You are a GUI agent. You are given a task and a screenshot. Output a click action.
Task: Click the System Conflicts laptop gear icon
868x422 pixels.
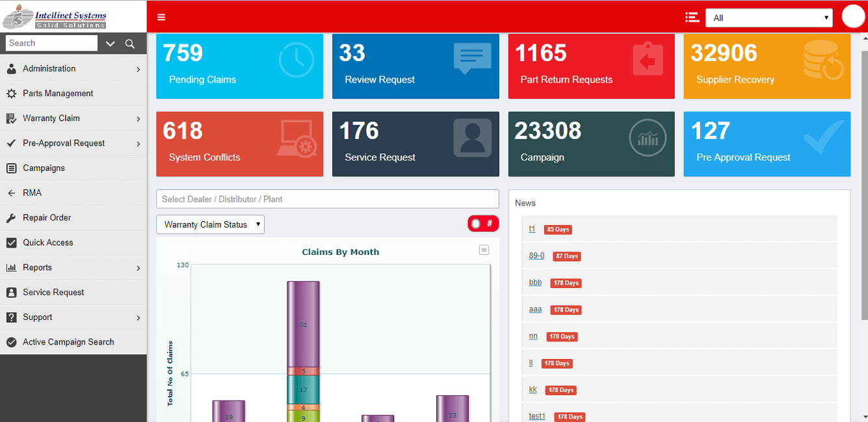(297, 138)
